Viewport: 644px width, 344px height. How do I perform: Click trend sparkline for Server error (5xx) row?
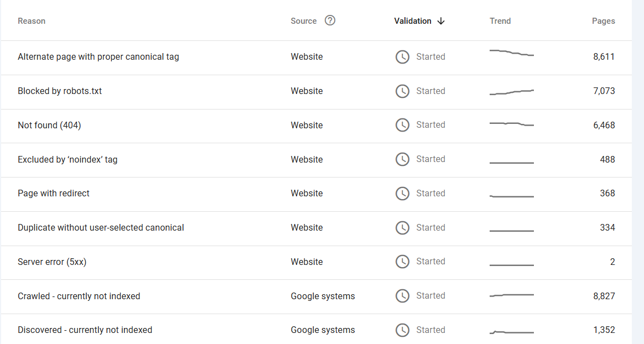[512, 265]
